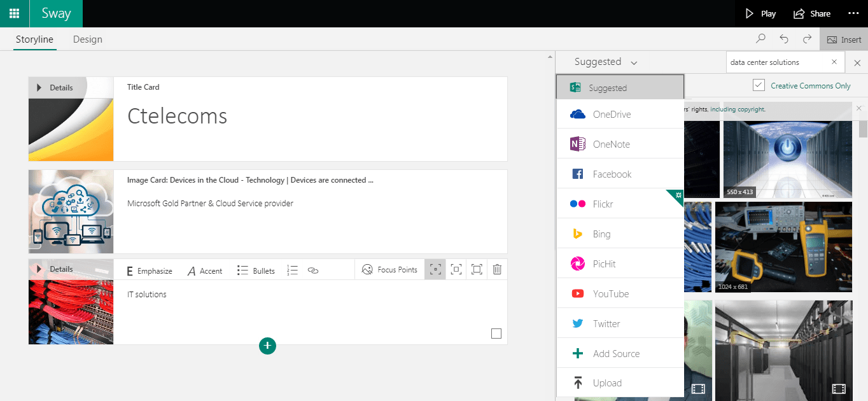Click the Ctelecoms title text
868x401 pixels.
(177, 116)
